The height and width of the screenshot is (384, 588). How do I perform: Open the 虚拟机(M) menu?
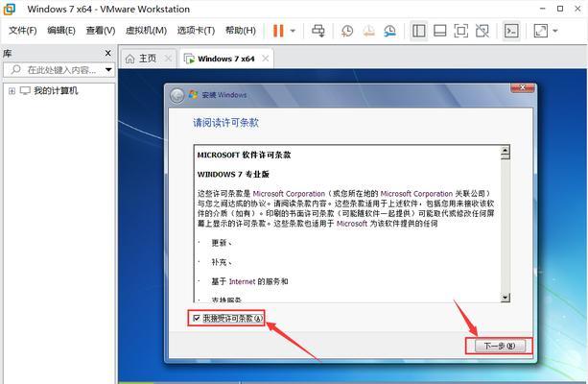[x=146, y=31]
